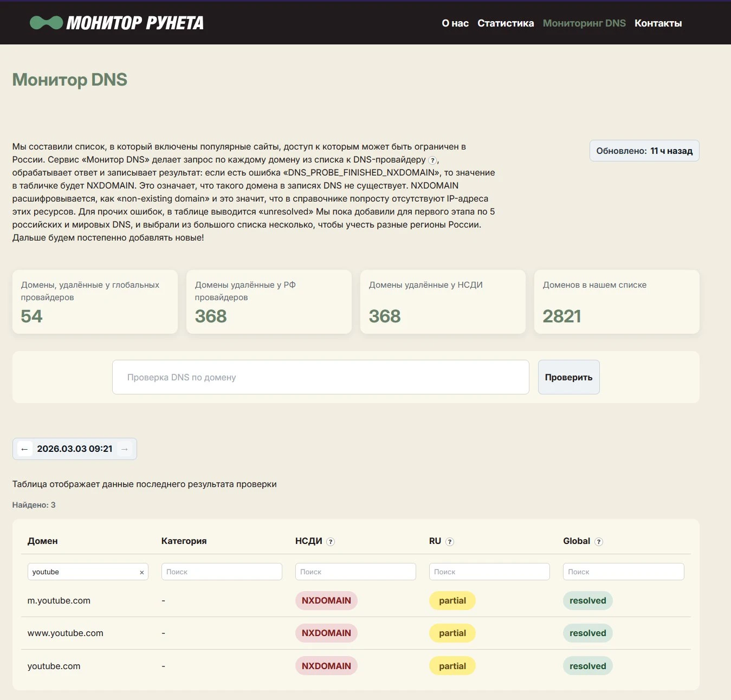Click resolved badge in m.youtube.com row
The height and width of the screenshot is (700, 731).
[x=588, y=600]
